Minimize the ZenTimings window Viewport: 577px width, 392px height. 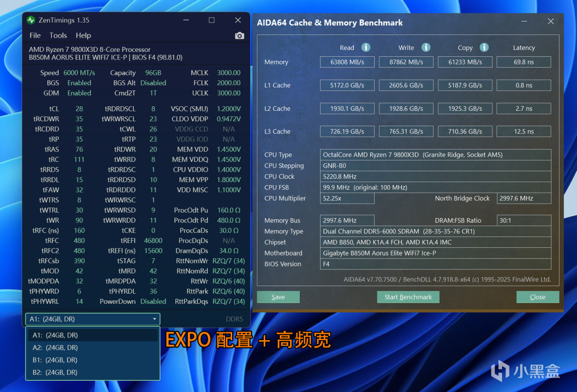click(186, 20)
